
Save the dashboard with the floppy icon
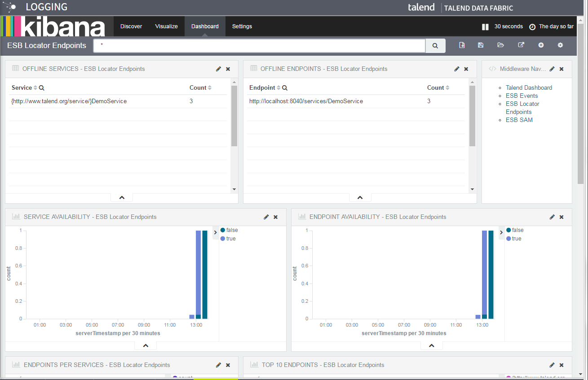pos(481,45)
